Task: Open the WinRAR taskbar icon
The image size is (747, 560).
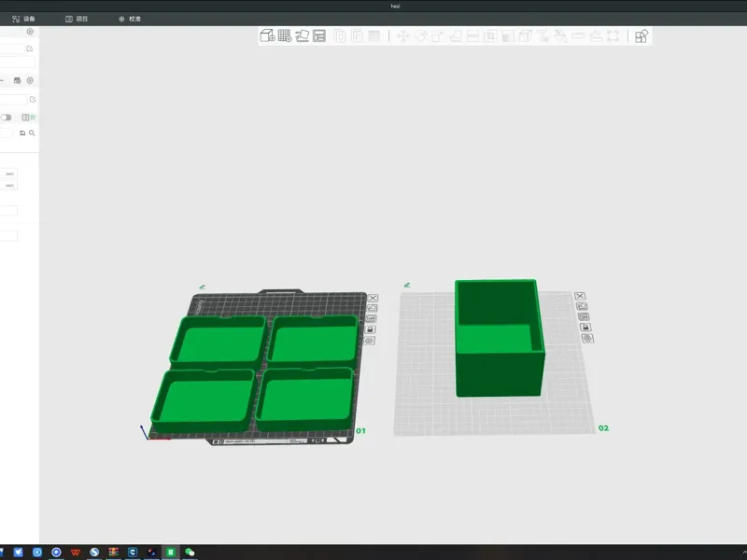Action: coord(113,552)
